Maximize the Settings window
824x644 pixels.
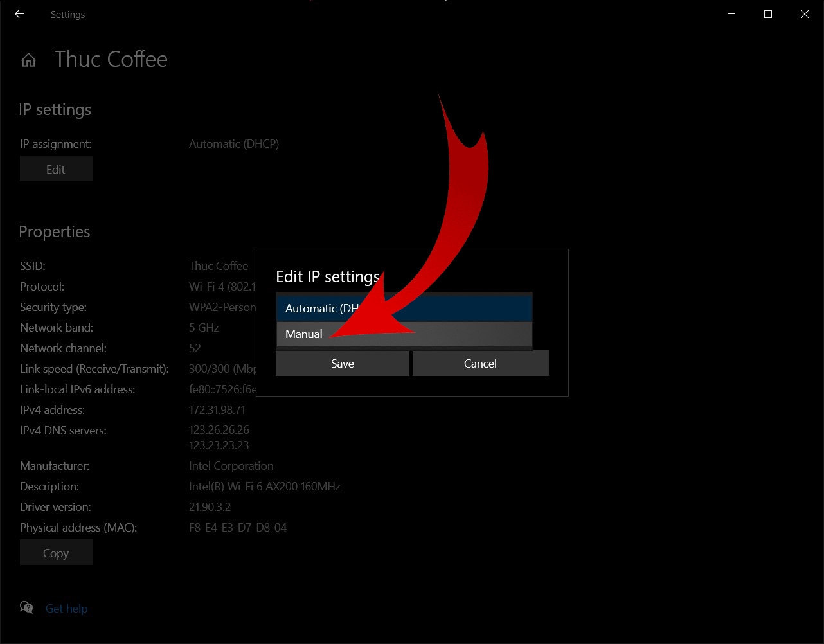(767, 14)
